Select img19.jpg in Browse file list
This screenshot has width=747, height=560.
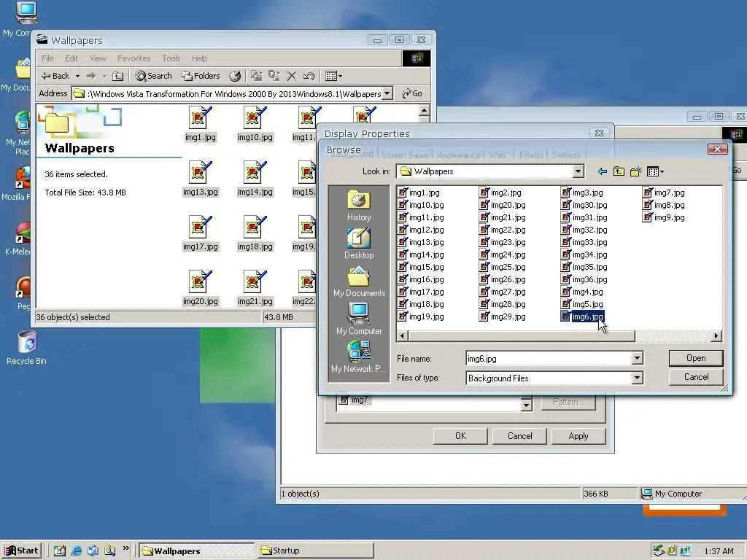click(421, 316)
